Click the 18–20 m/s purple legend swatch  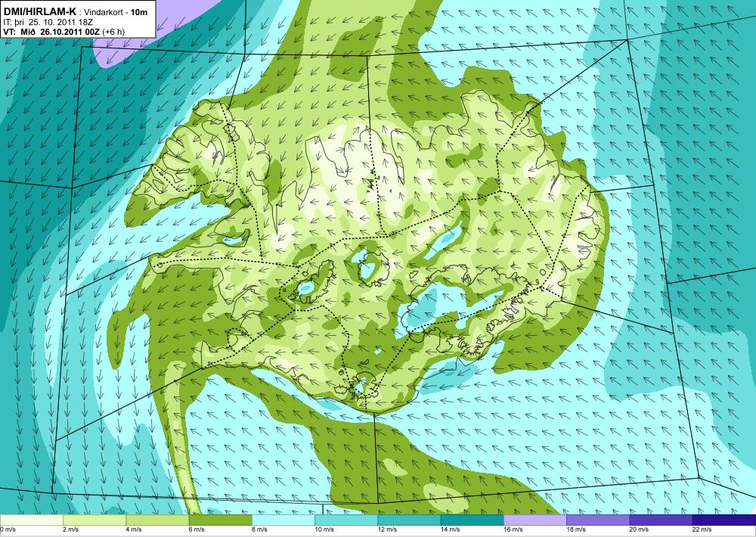598,520
